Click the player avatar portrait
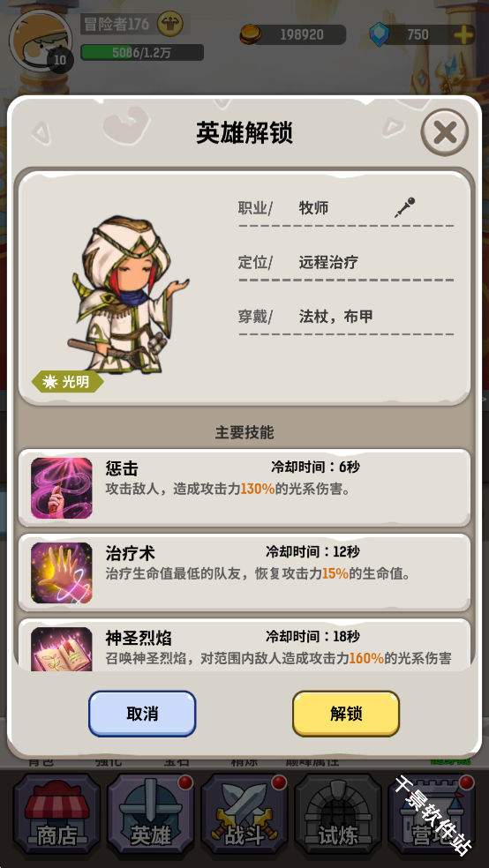Viewport: 489px width, 868px height. pos(41,41)
